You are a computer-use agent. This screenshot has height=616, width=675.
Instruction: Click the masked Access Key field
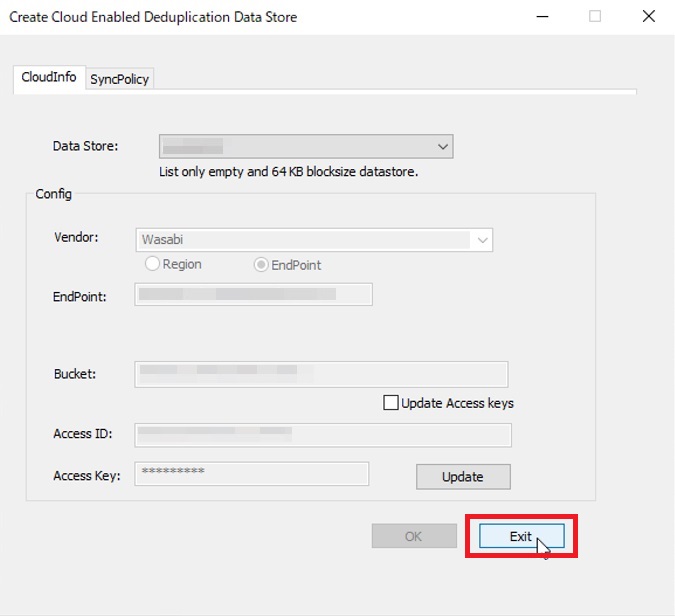[x=251, y=474]
